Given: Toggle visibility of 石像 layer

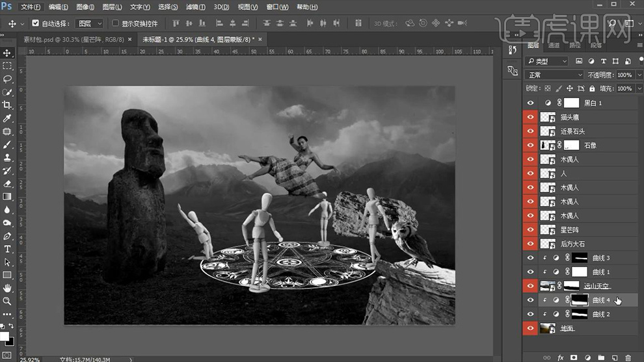Looking at the screenshot, I should click(530, 146).
